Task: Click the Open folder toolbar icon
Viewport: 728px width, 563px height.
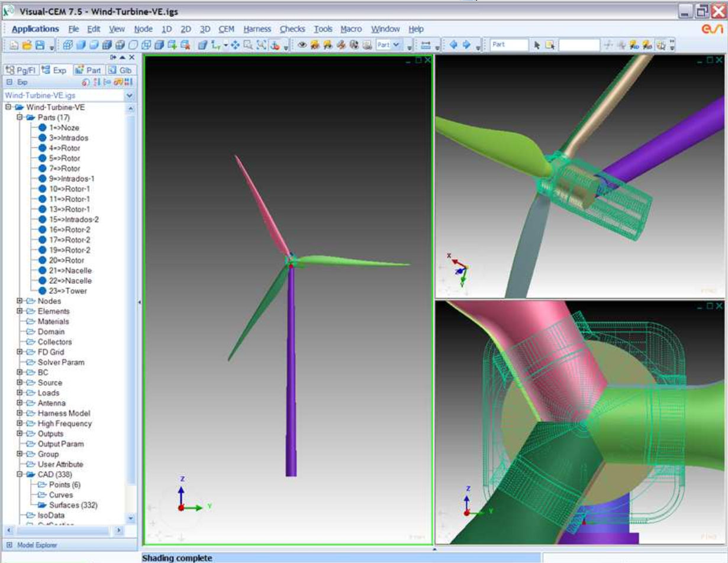Action: (x=27, y=45)
